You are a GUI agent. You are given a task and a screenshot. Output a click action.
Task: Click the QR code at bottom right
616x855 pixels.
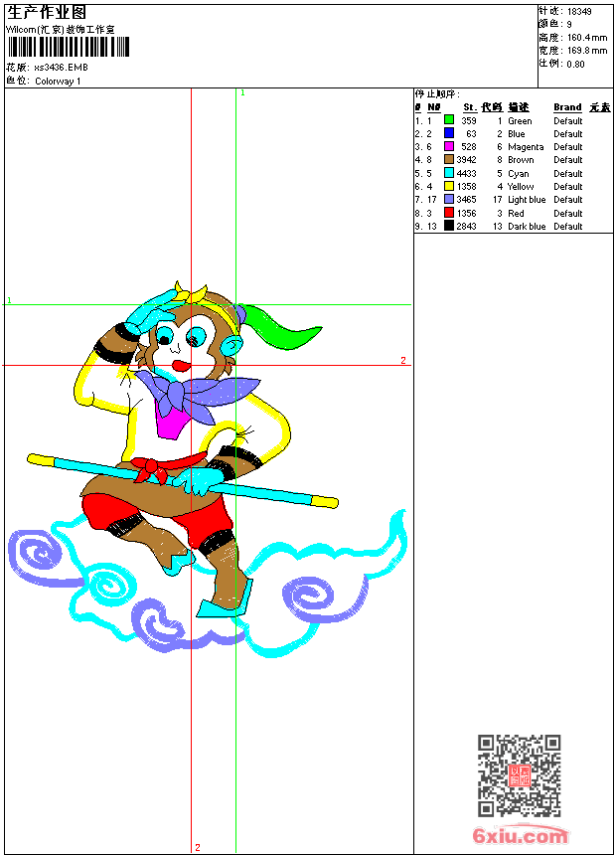coord(520,775)
